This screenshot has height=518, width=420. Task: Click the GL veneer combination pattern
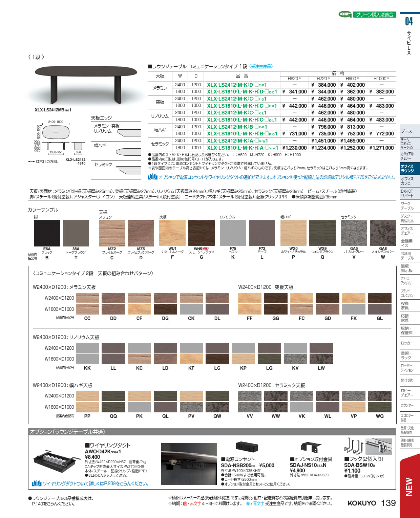(x=380, y=304)
